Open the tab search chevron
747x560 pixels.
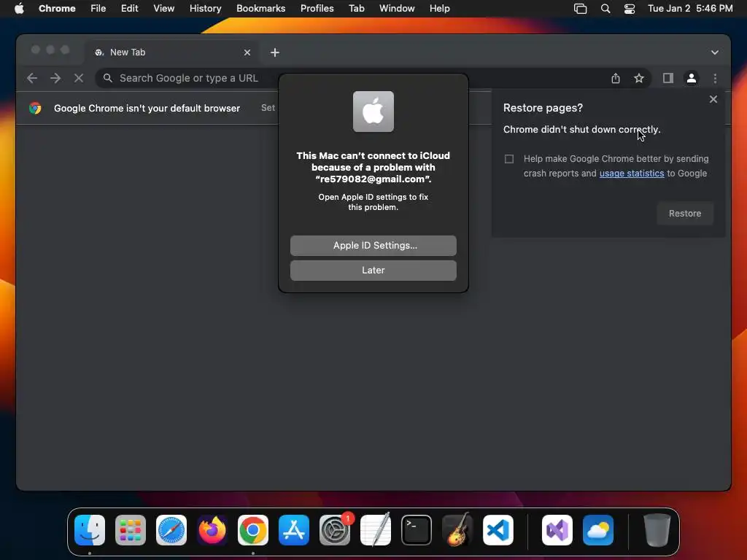coord(715,52)
